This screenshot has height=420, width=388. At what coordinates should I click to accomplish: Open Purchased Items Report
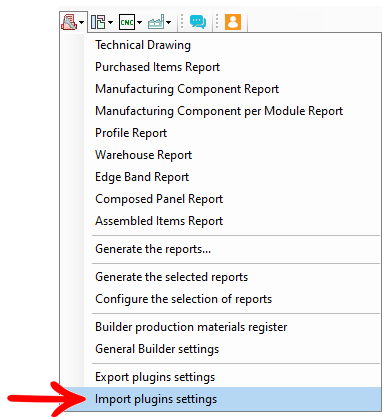157,67
